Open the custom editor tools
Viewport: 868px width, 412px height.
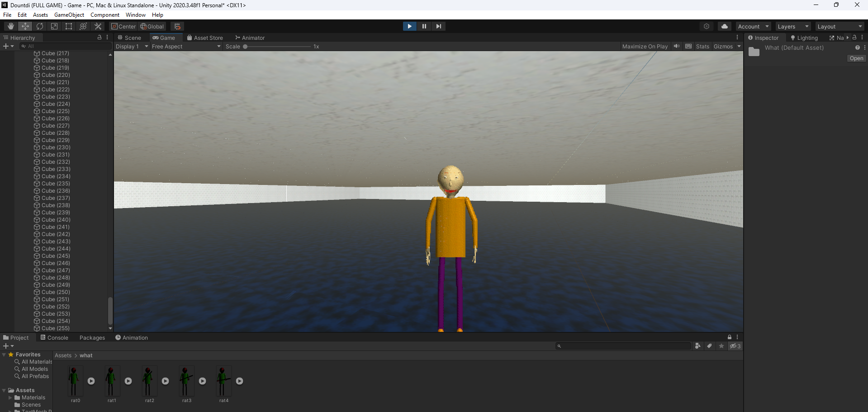(98, 26)
